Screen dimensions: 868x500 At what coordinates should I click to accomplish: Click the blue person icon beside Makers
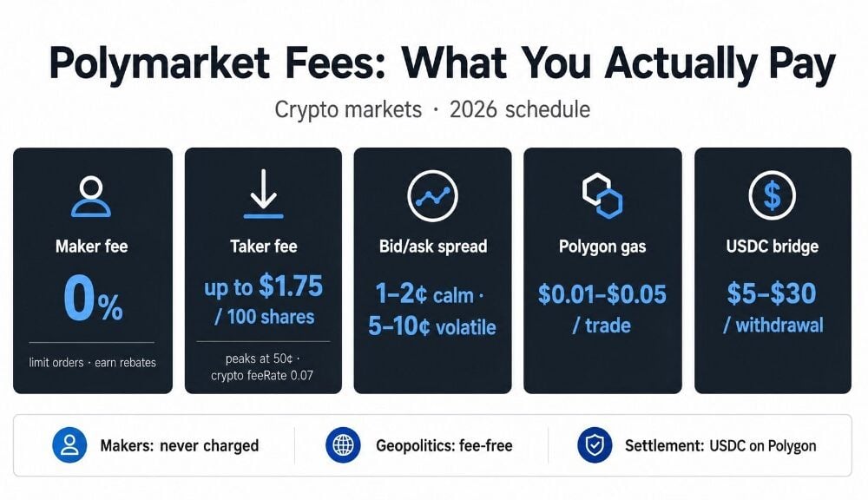click(x=69, y=445)
